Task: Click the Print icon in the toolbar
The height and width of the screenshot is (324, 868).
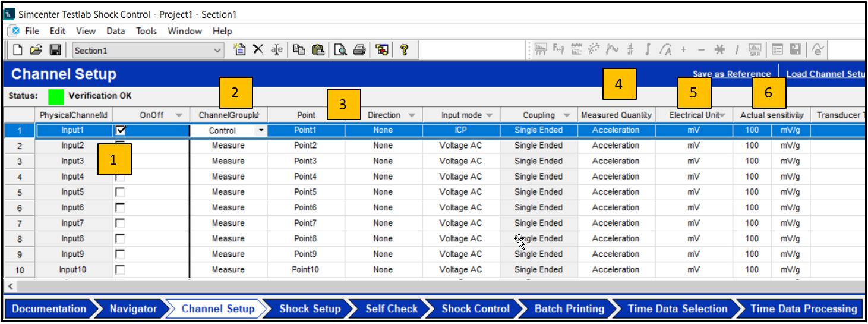Action: click(359, 51)
